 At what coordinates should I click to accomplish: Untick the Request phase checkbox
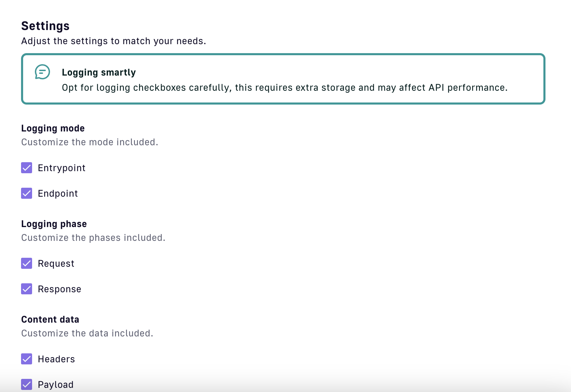(27, 263)
